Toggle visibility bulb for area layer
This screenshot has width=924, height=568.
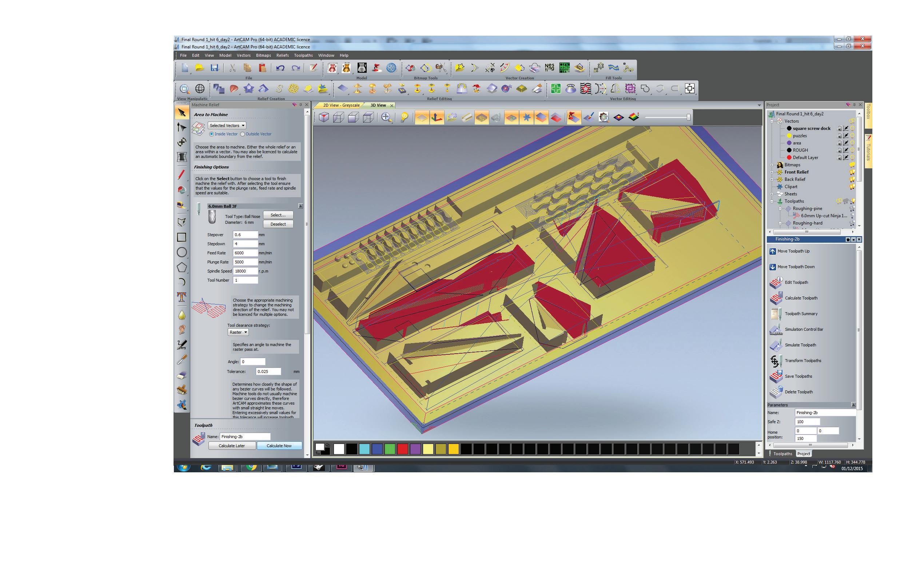pos(853,143)
